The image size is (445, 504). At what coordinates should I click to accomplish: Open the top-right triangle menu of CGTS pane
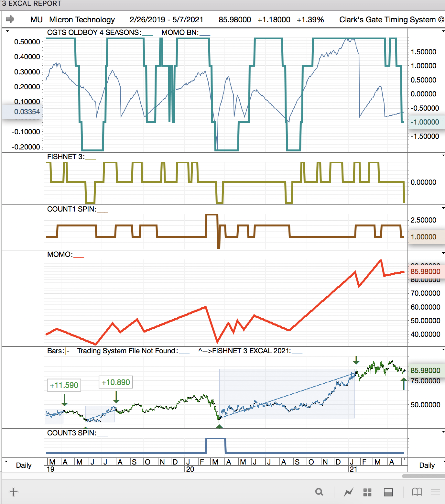click(x=443, y=31)
